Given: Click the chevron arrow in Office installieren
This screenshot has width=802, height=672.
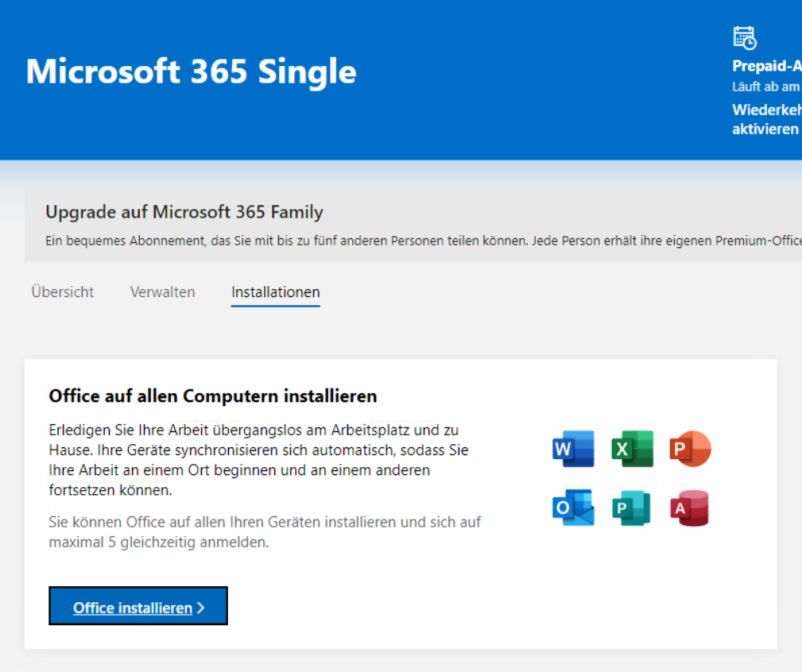Looking at the screenshot, I should pyautogui.click(x=200, y=608).
